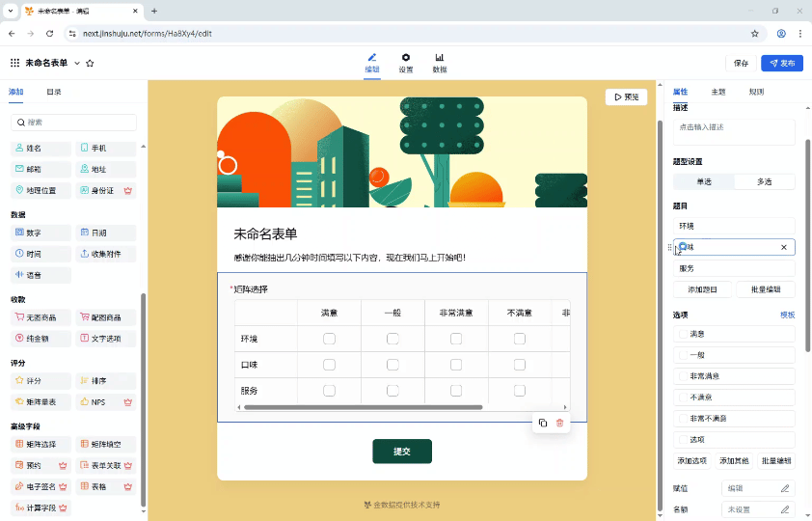
Task: Delete the matrix field with trash icon
Action: click(x=560, y=423)
